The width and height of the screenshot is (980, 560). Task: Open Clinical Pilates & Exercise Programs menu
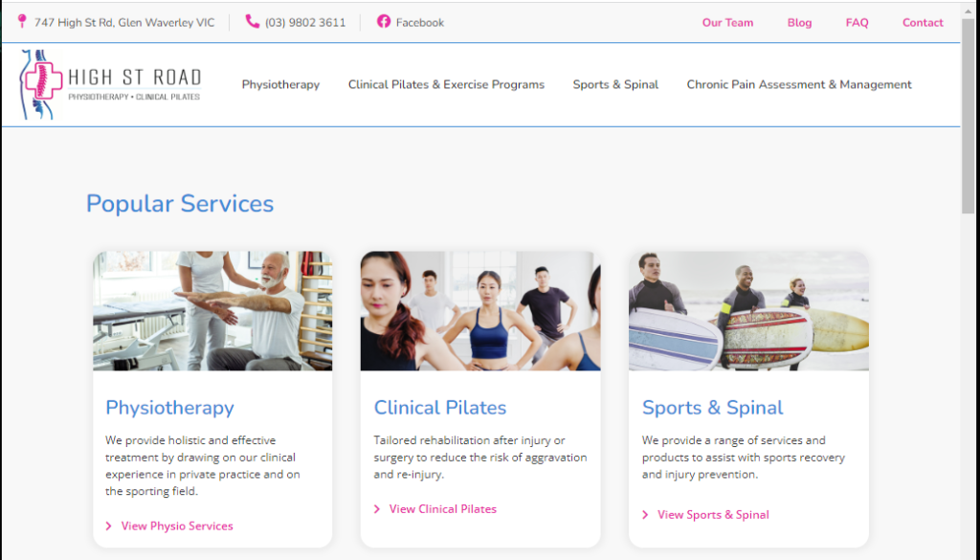(x=446, y=84)
